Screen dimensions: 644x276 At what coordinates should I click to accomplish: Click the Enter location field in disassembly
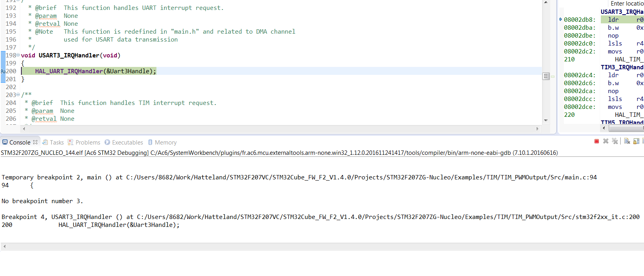click(626, 4)
